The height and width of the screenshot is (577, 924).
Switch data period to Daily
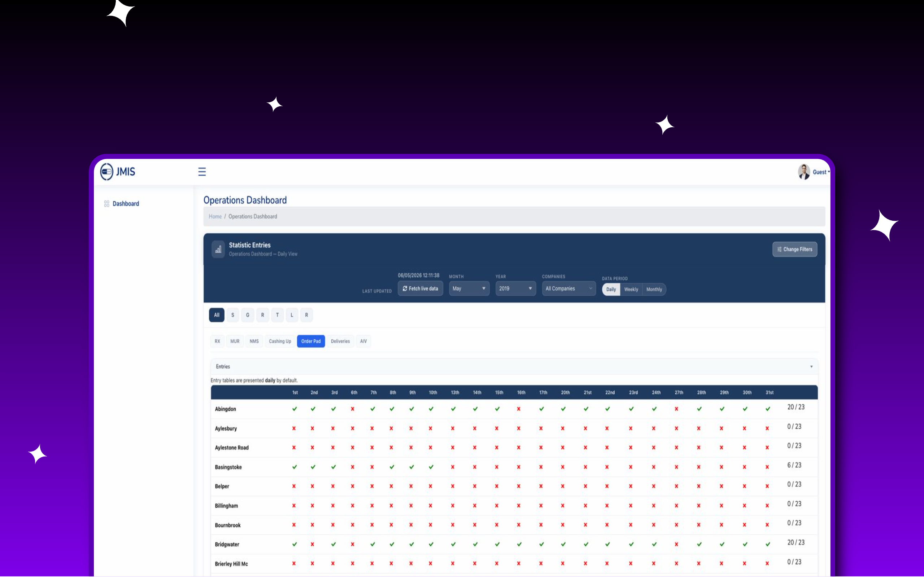pyautogui.click(x=611, y=289)
